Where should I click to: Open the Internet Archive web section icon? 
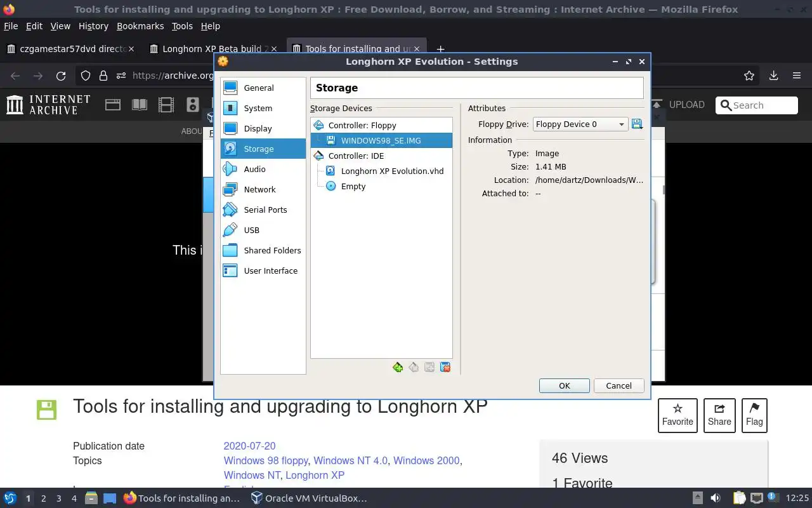(113, 105)
